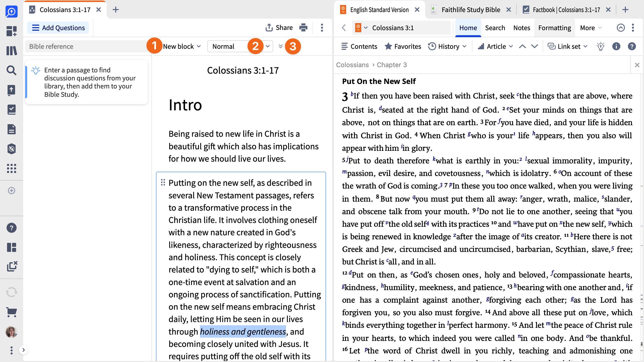Open the More dropdown in ESV panel
This screenshot has width=644, height=362.
point(591,28)
